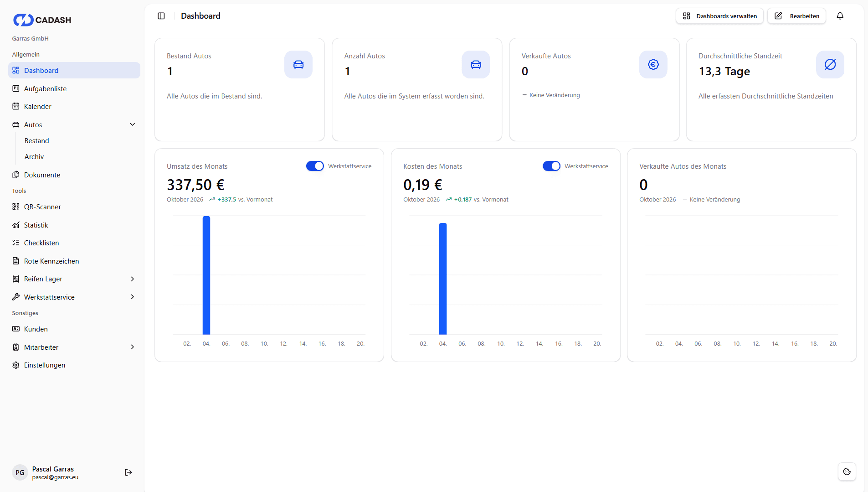Image resolution: width=868 pixels, height=492 pixels.
Task: Go to Rote Kennzeichen
Action: click(x=74, y=261)
